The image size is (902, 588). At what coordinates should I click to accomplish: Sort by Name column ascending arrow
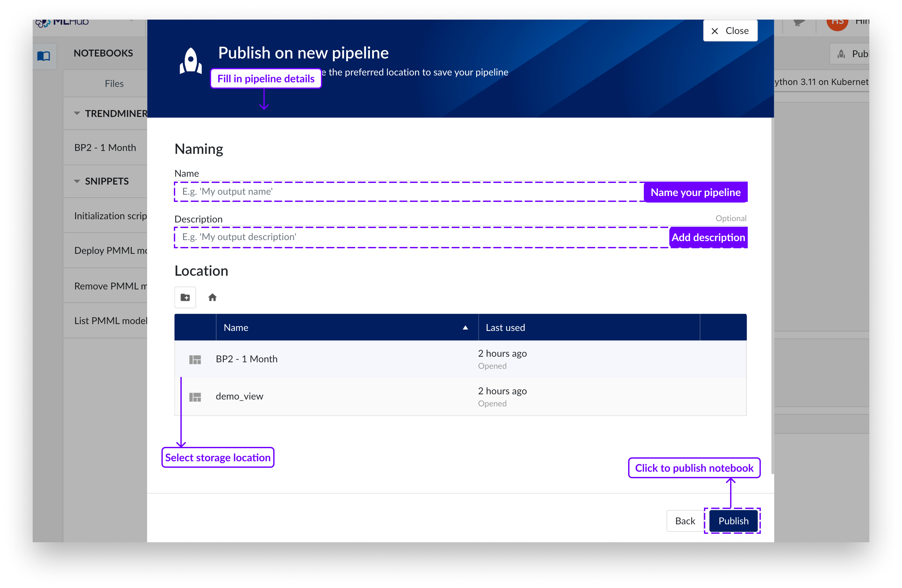[465, 328]
